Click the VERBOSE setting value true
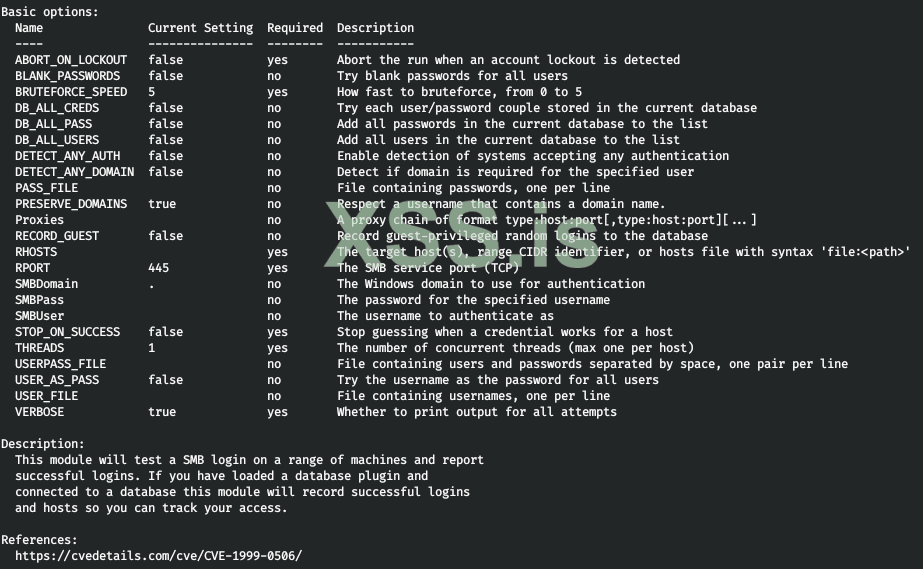 click(x=161, y=412)
